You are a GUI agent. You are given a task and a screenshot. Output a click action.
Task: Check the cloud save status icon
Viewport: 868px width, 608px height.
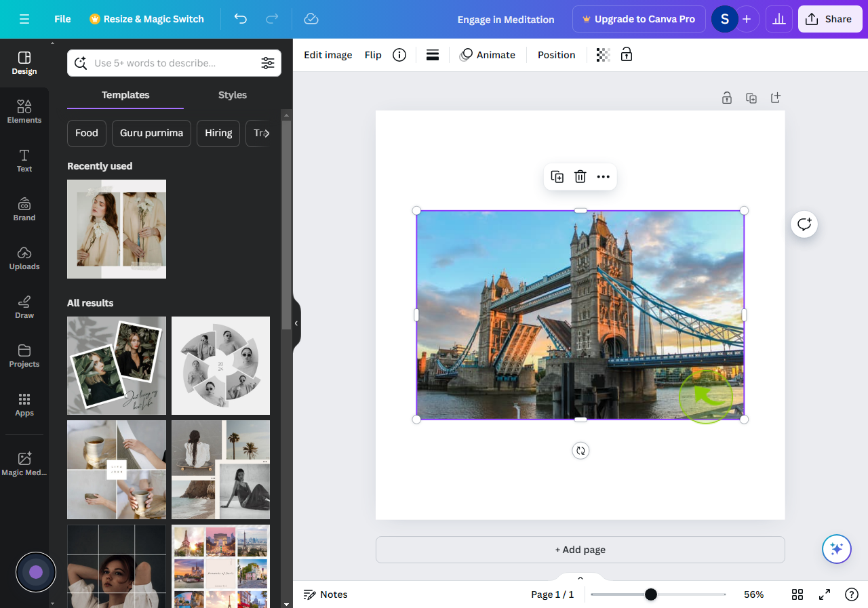click(x=311, y=19)
